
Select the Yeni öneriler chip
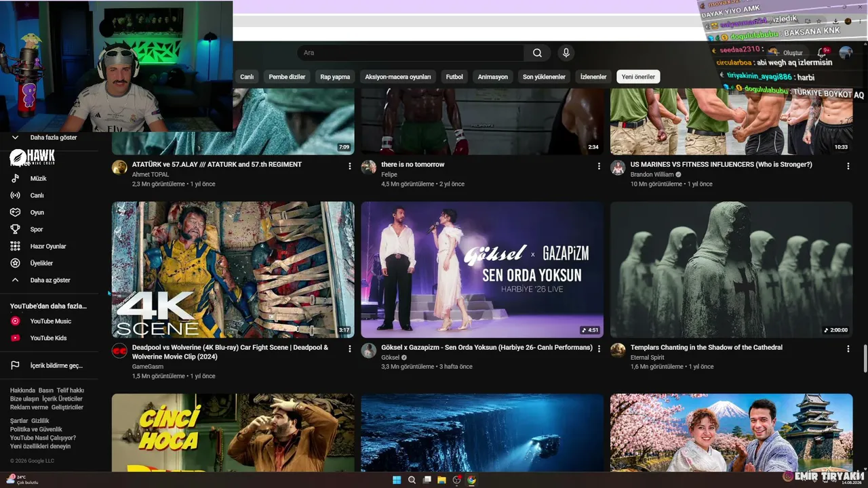(638, 77)
